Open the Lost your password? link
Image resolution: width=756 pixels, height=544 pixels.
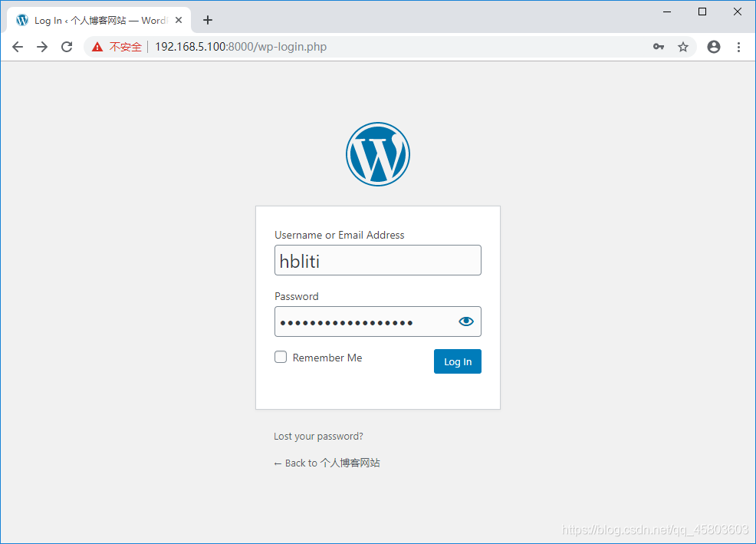click(x=318, y=437)
